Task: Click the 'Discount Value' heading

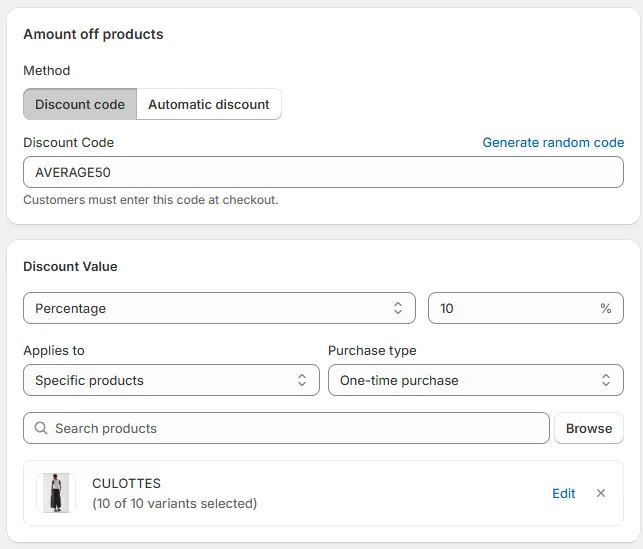Action: pos(70,267)
